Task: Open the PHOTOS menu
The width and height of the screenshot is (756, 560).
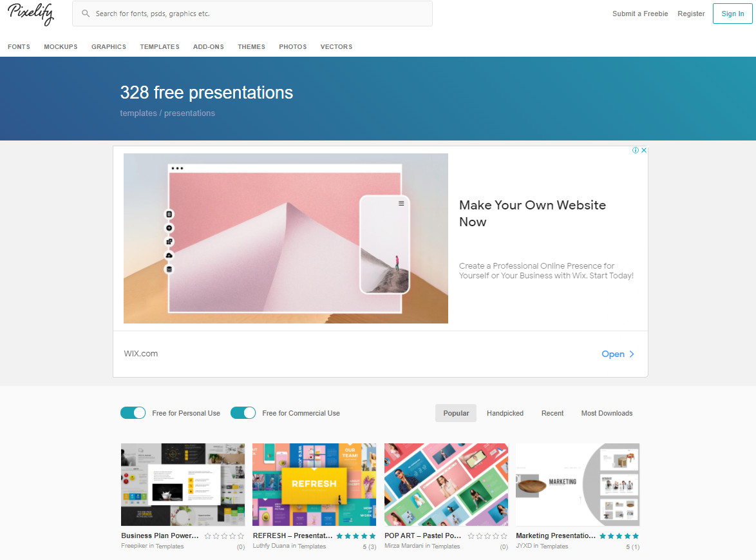Action: 292,47
